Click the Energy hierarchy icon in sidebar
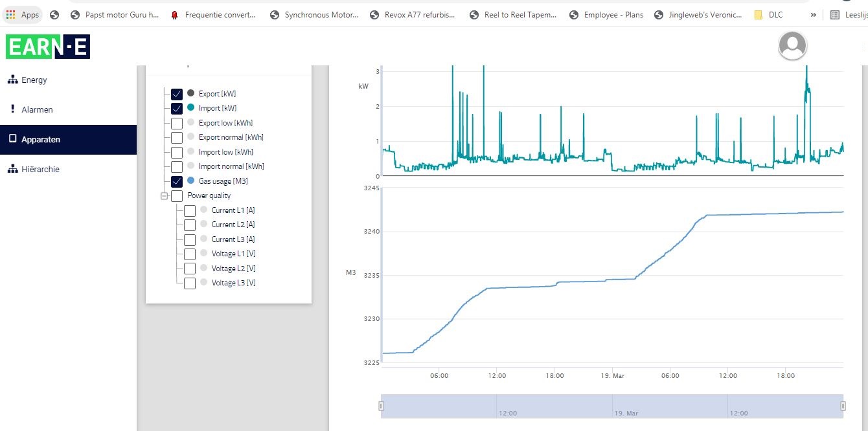The height and width of the screenshot is (431, 868). [12, 80]
